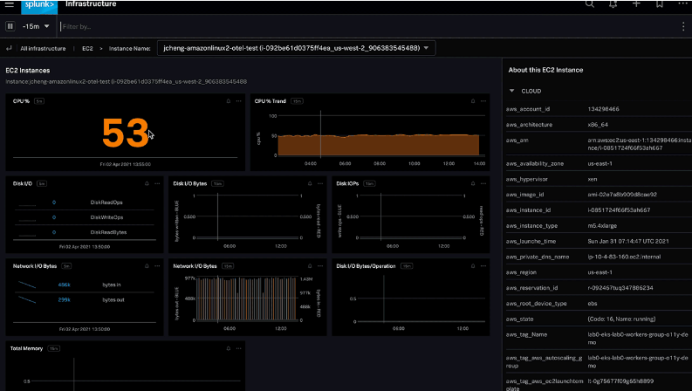Click alert bell on Network I/O Bytes bar chart

point(310,266)
